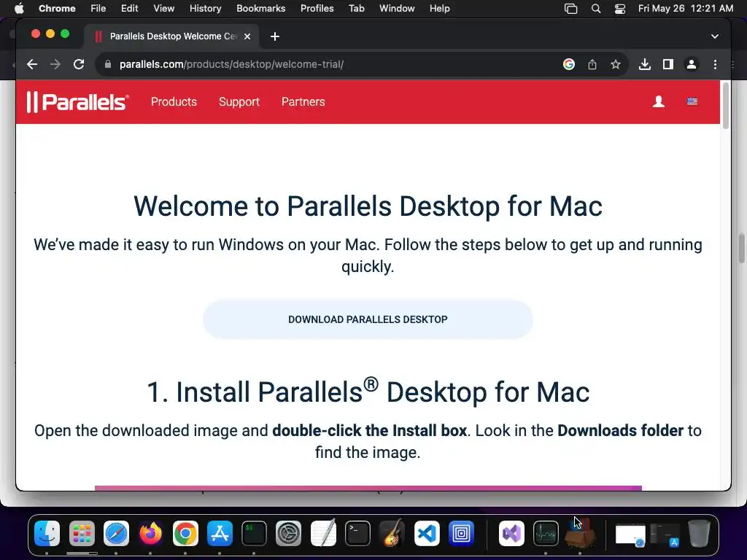
Task: Click the lock site information icon
Action: tap(108, 64)
